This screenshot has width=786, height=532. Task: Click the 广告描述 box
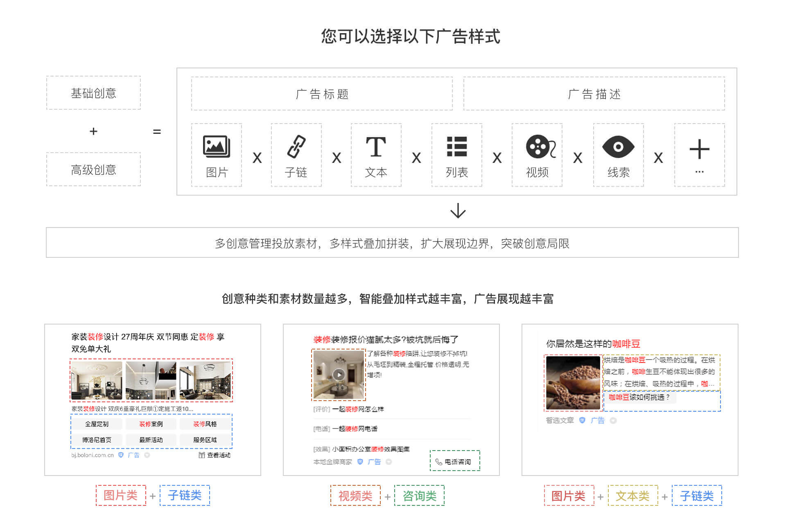click(x=594, y=94)
